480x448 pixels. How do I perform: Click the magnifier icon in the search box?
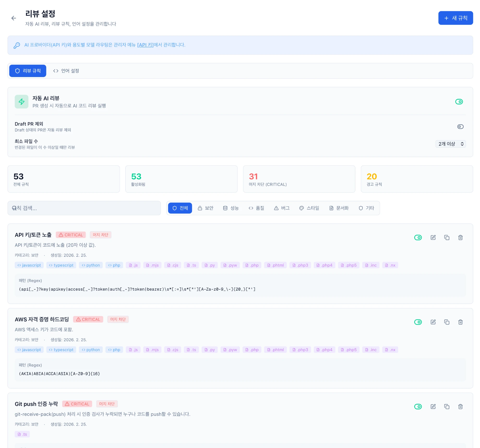coord(14,208)
